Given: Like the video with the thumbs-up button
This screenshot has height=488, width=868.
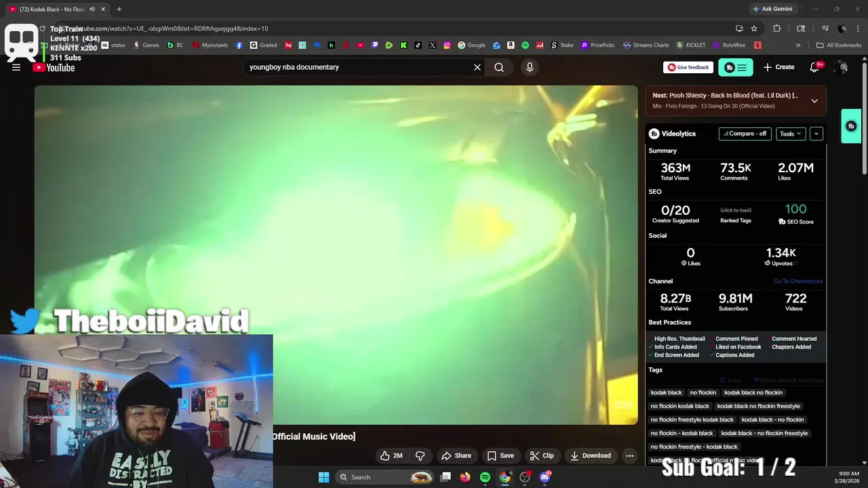Looking at the screenshot, I should (x=391, y=455).
